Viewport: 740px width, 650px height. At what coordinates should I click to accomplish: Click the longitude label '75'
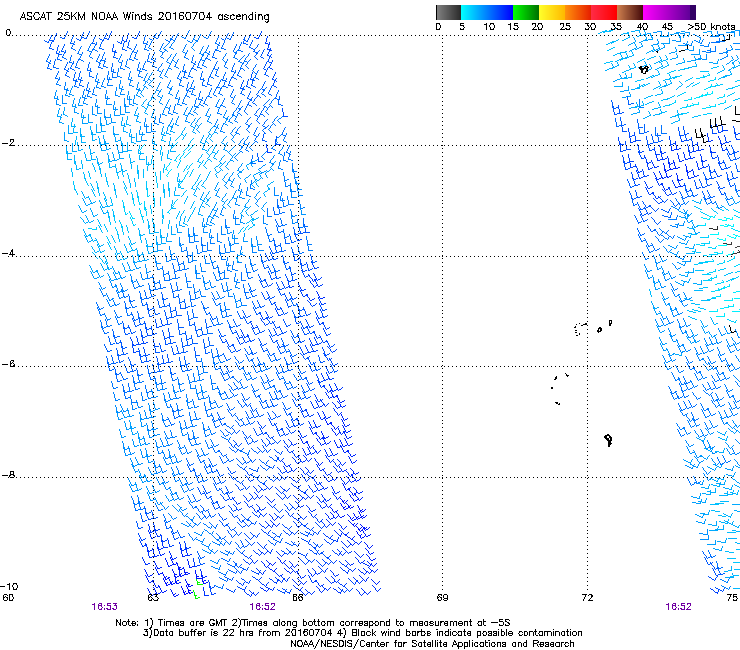[732, 598]
